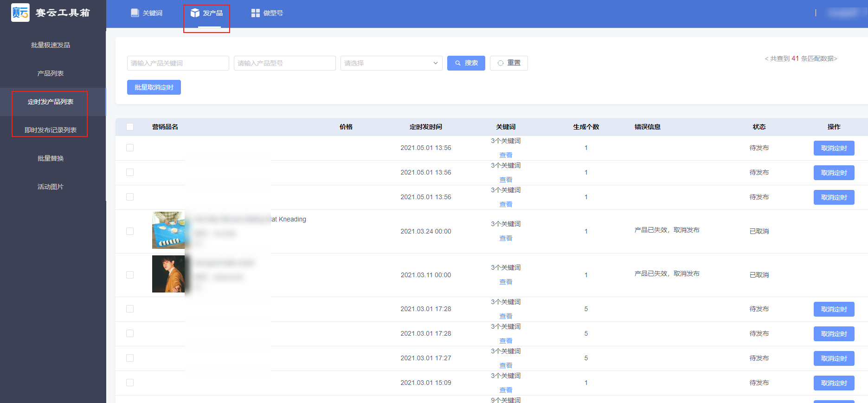Check the first 2021.03.01 17:28 row checkbox
The height and width of the screenshot is (403, 868).
130,309
